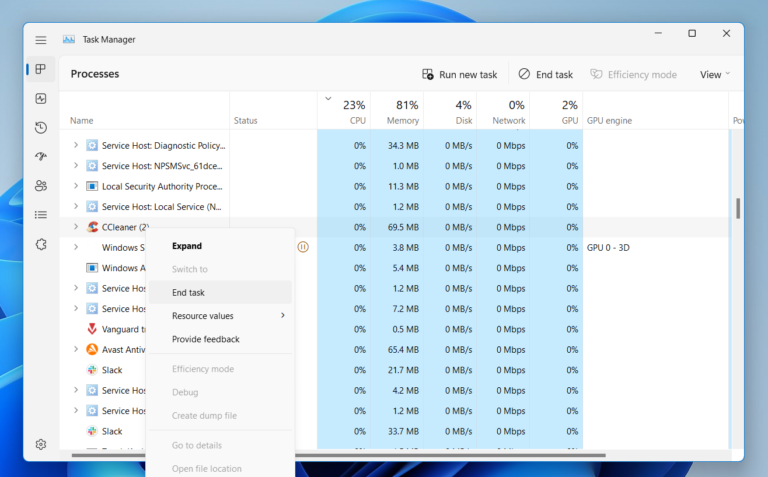Click Create dump file in context menu
This screenshot has width=768, height=477.
pyautogui.click(x=220, y=415)
